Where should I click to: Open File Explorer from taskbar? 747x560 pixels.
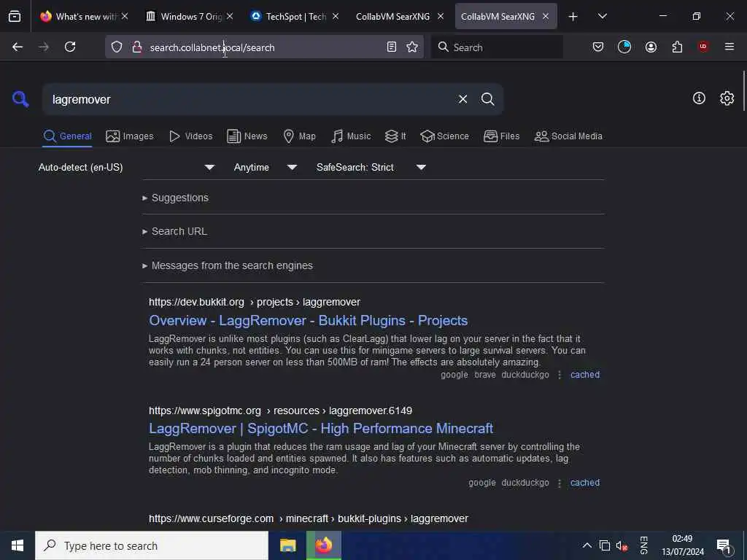point(287,545)
